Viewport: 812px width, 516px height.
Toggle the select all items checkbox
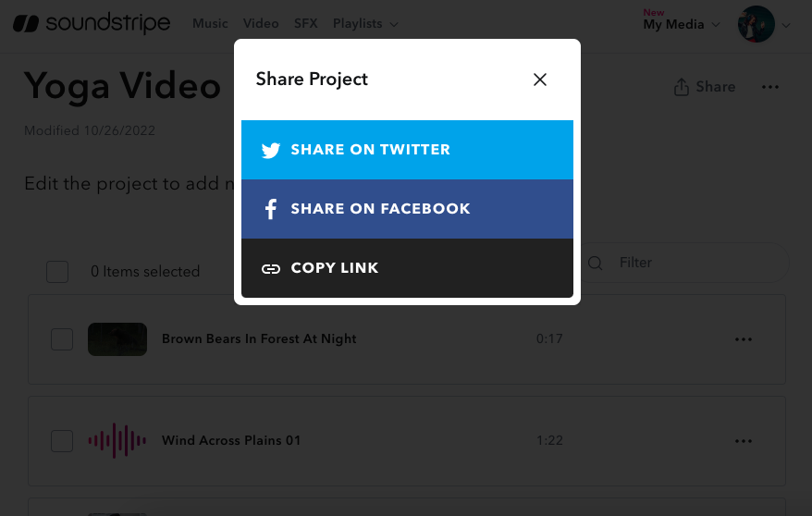point(57,272)
